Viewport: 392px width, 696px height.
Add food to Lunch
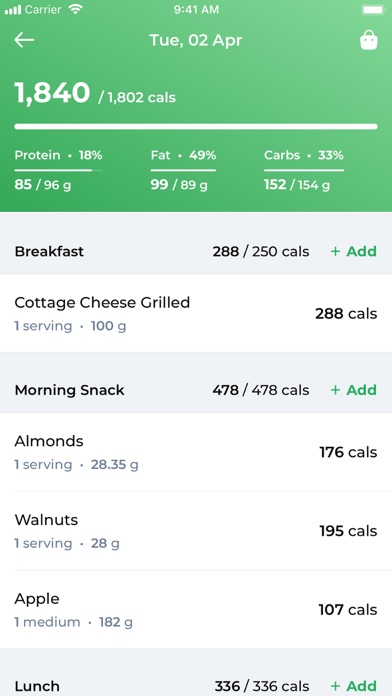353,686
